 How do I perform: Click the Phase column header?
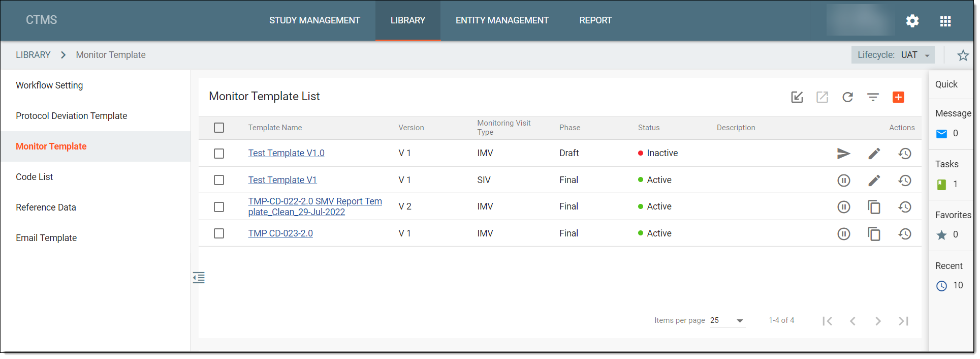[x=570, y=128]
